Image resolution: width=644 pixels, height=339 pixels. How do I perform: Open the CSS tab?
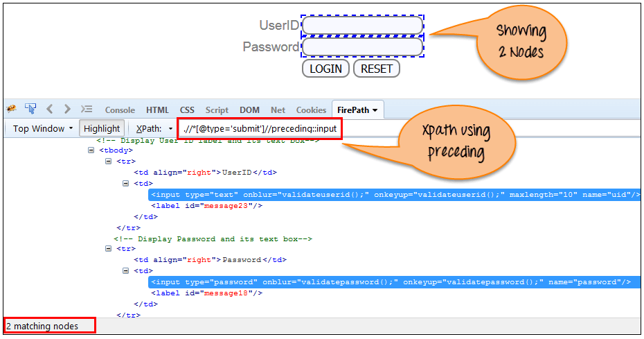(x=187, y=110)
